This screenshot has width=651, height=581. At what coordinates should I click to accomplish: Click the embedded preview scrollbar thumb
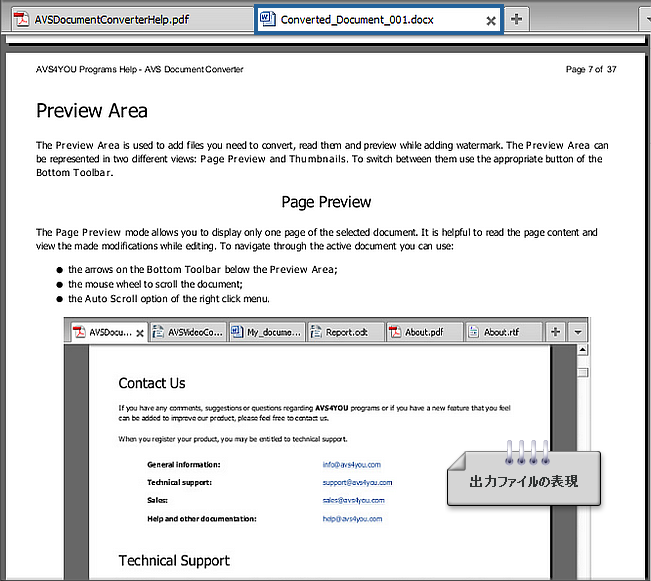583,372
